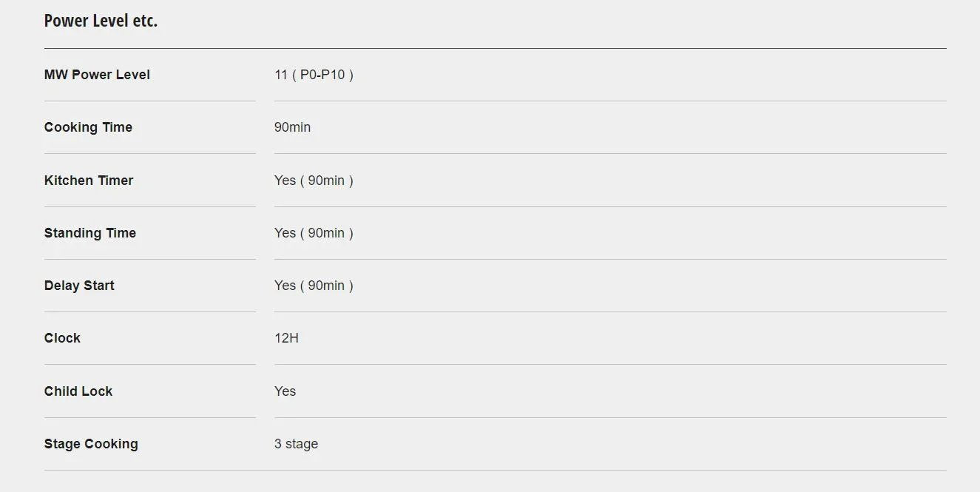Select the Standing Time "Yes ( 90min )" value
Viewport: 980px width, 492px height.
[314, 233]
